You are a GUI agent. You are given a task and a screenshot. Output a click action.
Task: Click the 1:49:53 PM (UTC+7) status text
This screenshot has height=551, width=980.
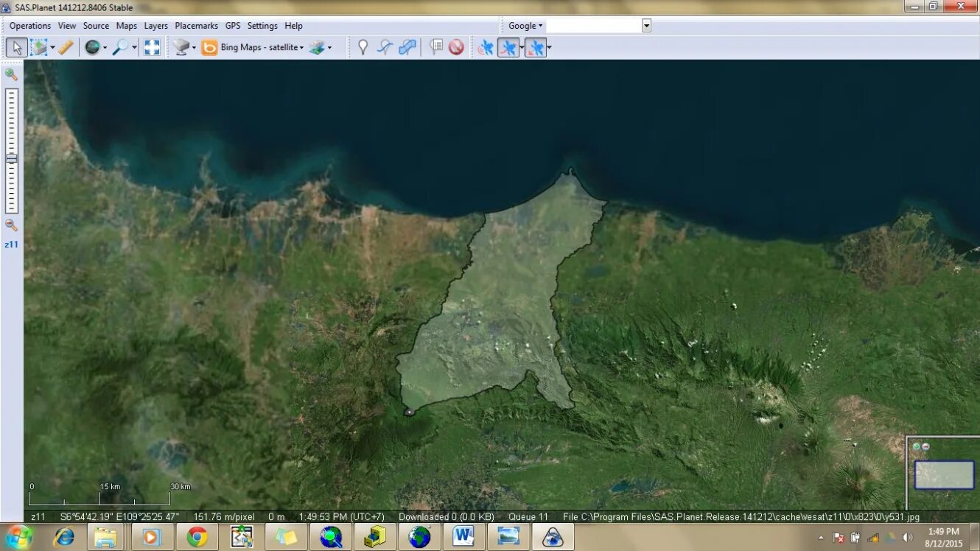tap(341, 517)
